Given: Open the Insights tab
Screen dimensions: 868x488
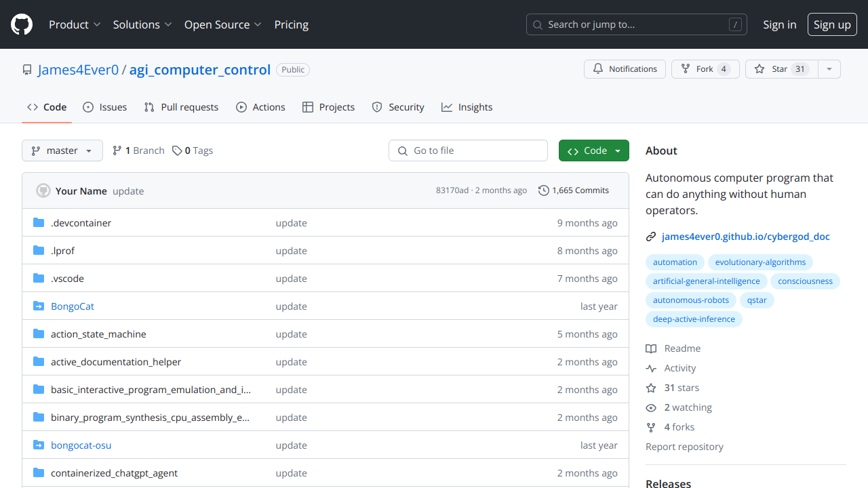Looking at the screenshot, I should [x=467, y=107].
